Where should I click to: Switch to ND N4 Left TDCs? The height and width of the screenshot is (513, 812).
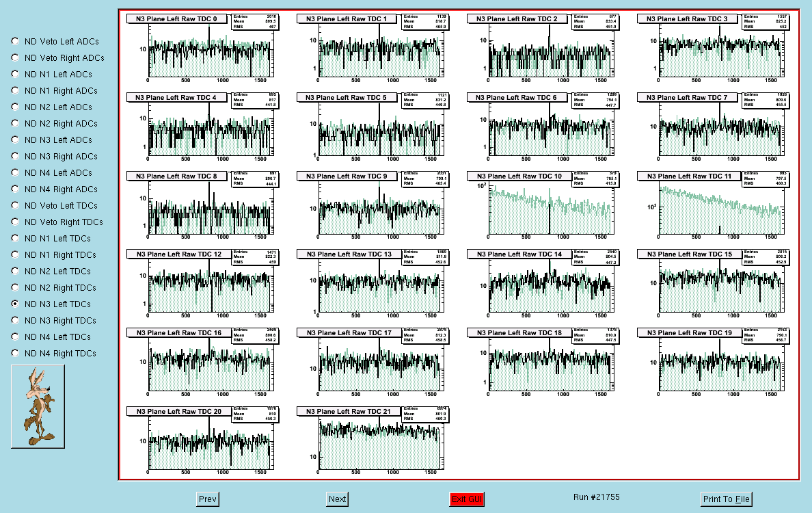click(x=15, y=337)
